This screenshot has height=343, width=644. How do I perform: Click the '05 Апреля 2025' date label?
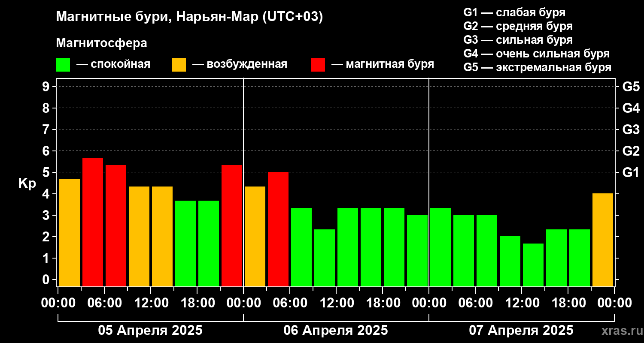coord(150,331)
